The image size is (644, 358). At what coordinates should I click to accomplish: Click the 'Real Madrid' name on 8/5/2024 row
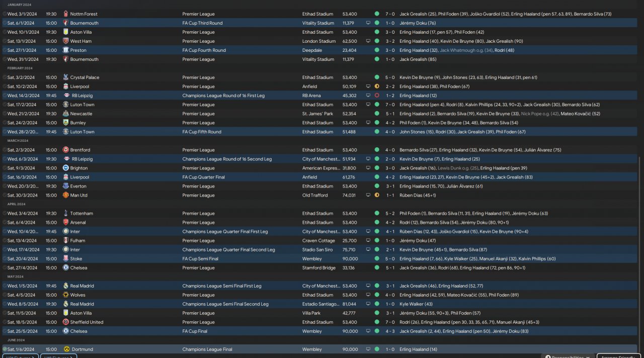[x=82, y=304]
